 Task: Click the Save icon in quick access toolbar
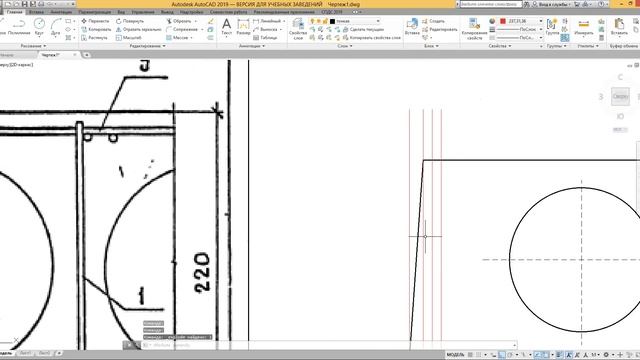coord(24,4)
